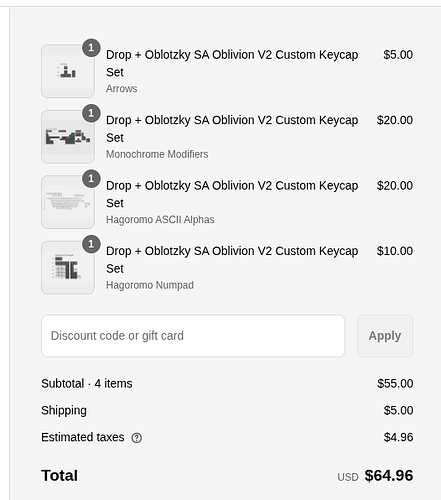Viewport: 441px width, 500px height.
Task: Select the Arrows variant label
Action: (x=122, y=89)
